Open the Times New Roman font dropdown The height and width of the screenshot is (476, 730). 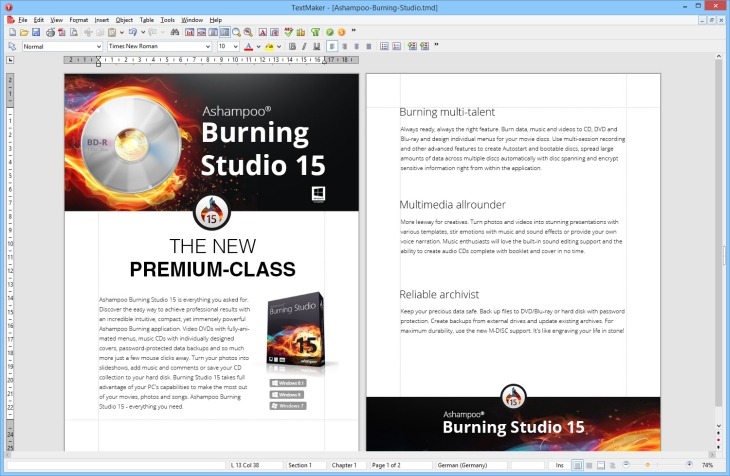209,46
